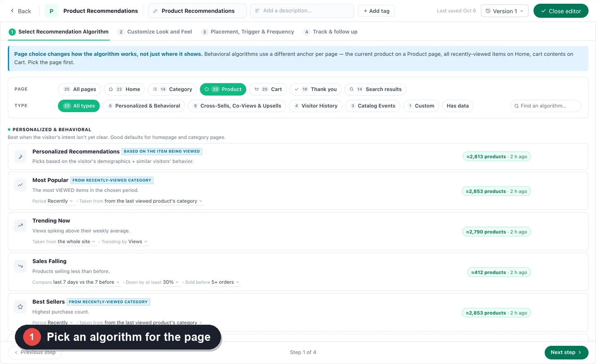596x364 pixels.
Task: Click the editable Product Recommendations name field
Action: click(x=197, y=11)
